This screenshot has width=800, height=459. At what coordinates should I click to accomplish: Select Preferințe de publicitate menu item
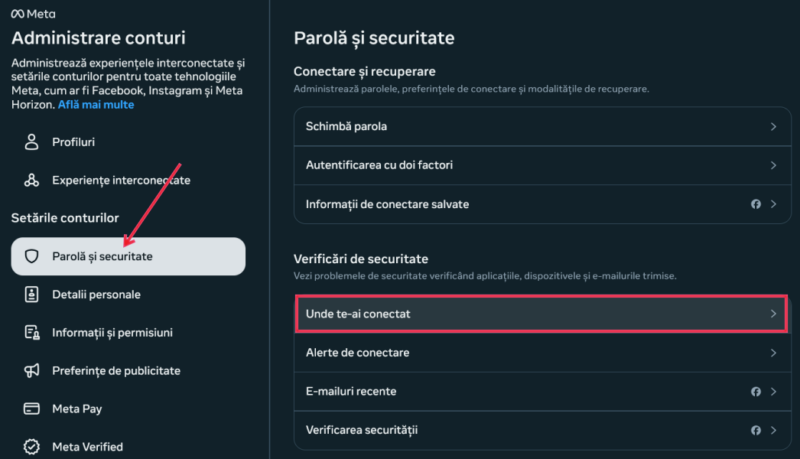116,371
